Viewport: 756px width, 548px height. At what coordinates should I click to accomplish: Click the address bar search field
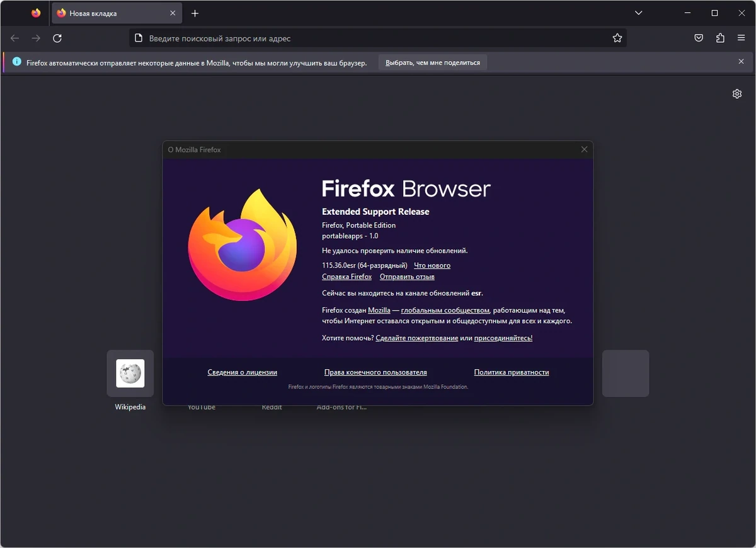[378, 38]
